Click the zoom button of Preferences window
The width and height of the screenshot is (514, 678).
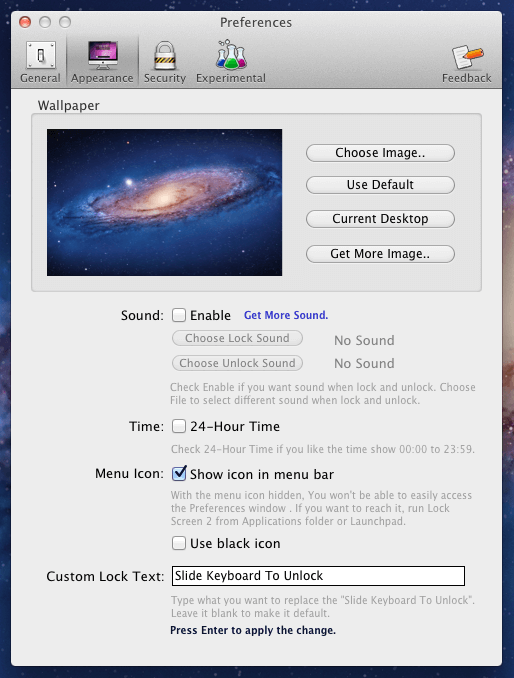65,22
